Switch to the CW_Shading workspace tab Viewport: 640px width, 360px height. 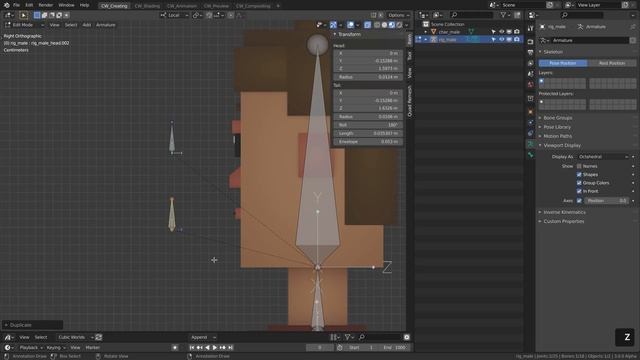147,6
